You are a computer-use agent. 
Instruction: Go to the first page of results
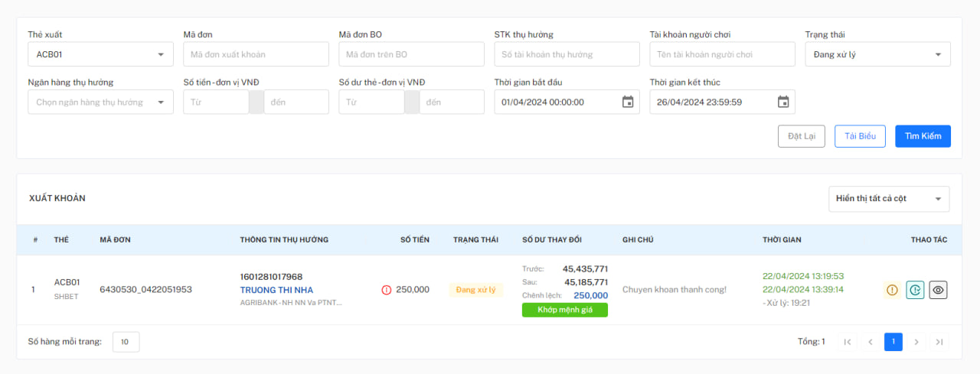click(848, 342)
